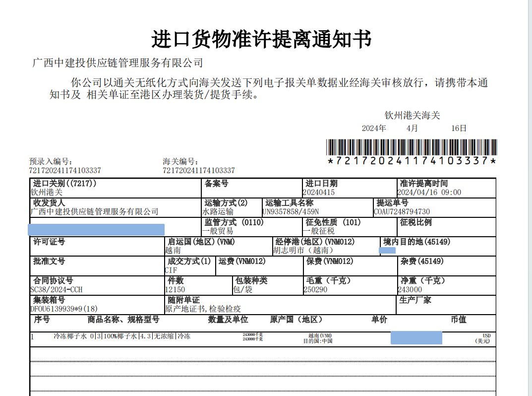Click the CIF value under 成交方式

[x=171, y=270]
